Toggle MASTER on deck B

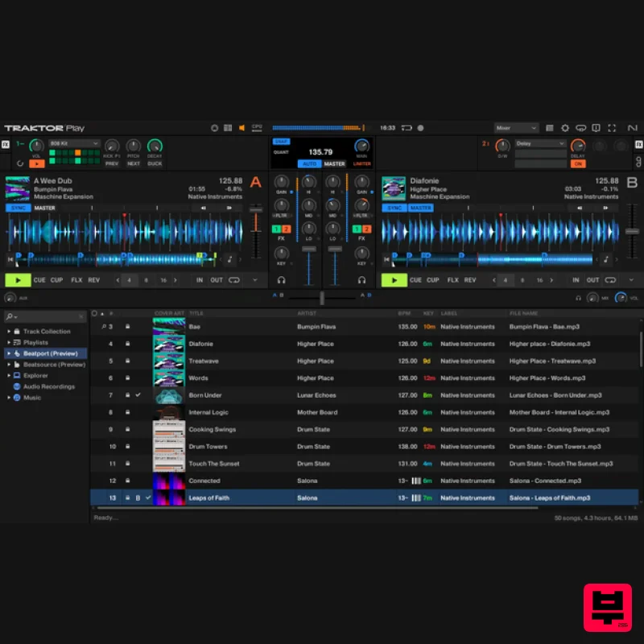tap(421, 208)
